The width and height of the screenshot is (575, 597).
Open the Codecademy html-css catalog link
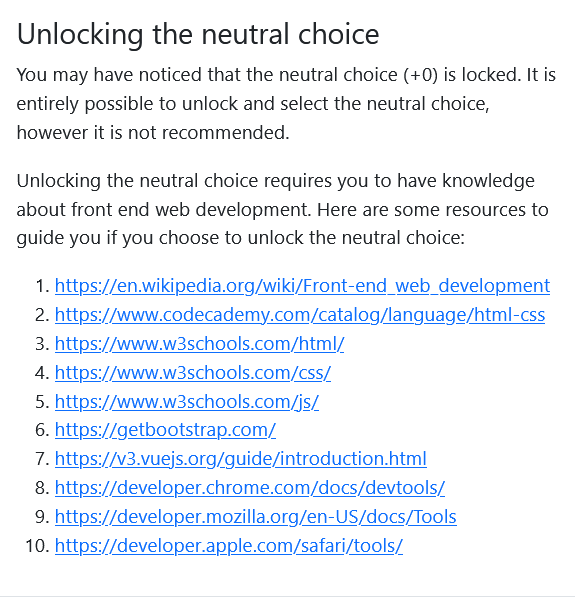pos(300,315)
